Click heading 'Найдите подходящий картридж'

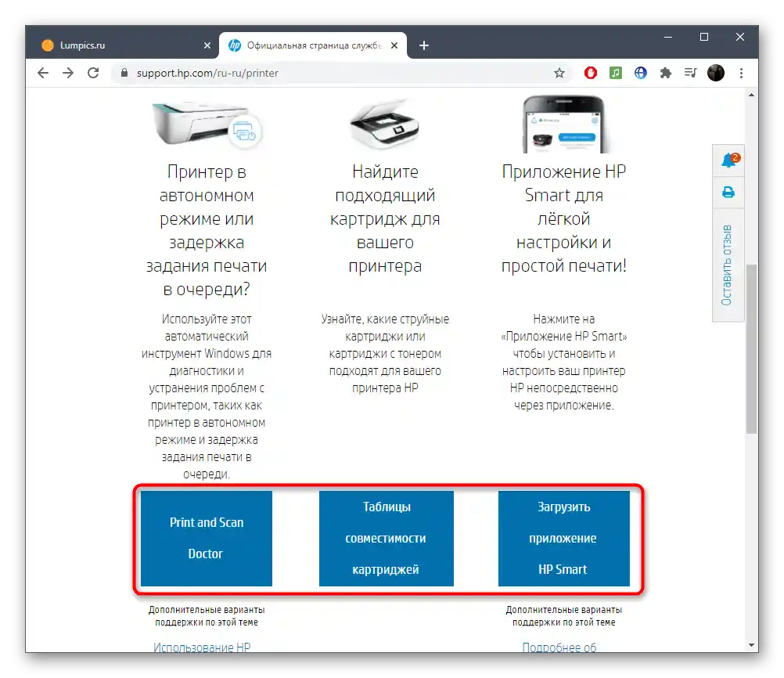385,218
